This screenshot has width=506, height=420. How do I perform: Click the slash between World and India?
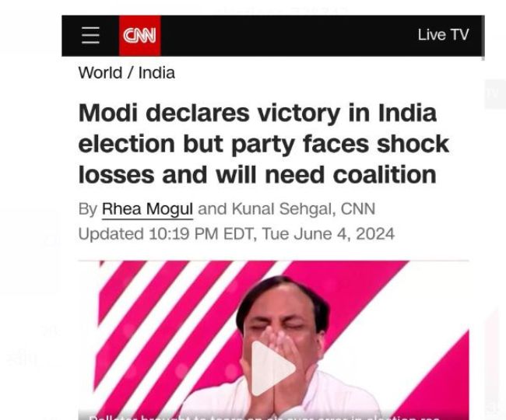coord(130,73)
